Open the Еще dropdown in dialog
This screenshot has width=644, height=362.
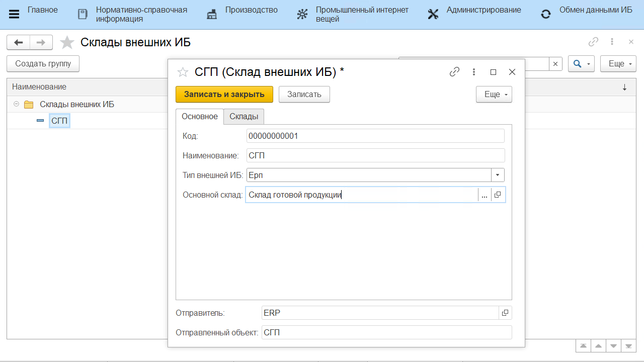point(494,95)
